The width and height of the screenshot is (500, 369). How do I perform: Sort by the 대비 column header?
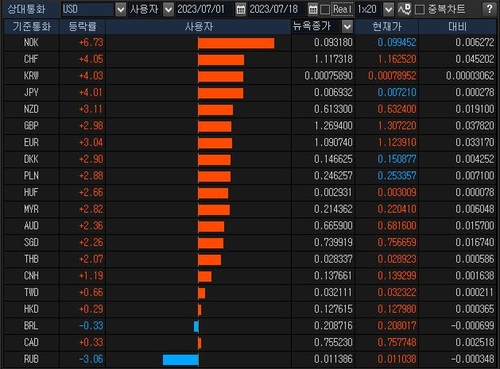click(x=458, y=26)
